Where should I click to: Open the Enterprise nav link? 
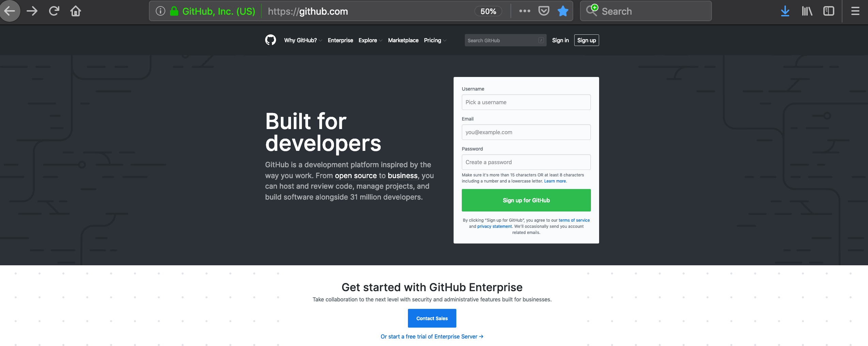[340, 40]
